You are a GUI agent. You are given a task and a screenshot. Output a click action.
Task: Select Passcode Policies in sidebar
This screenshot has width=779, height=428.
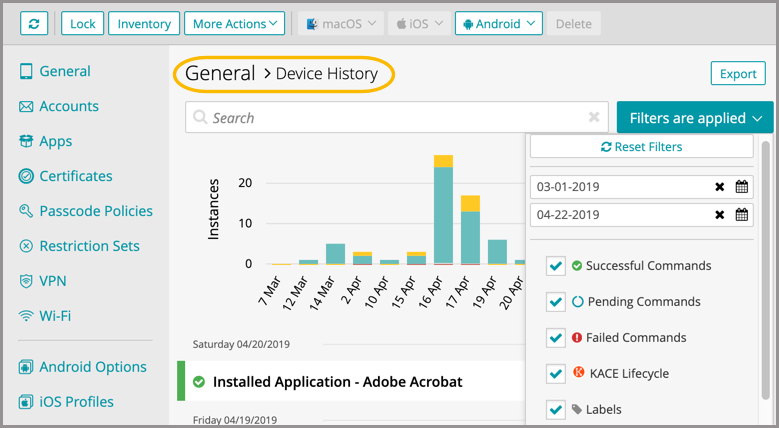click(x=95, y=211)
